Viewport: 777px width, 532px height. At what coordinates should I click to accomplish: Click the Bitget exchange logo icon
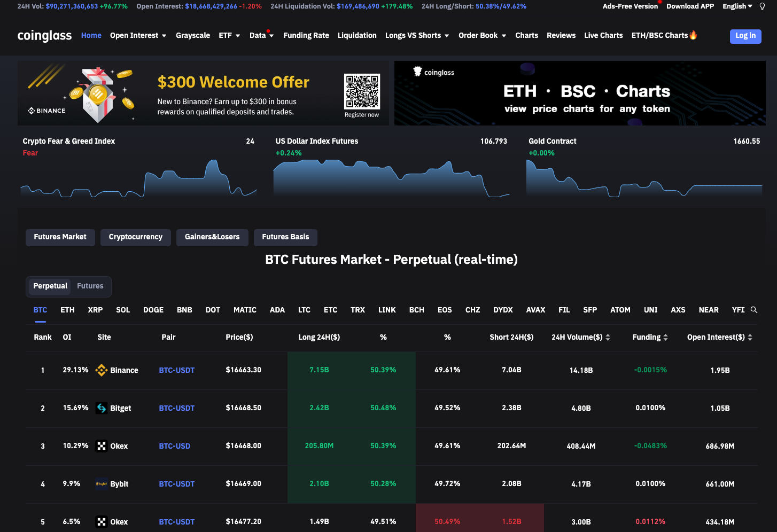(101, 408)
